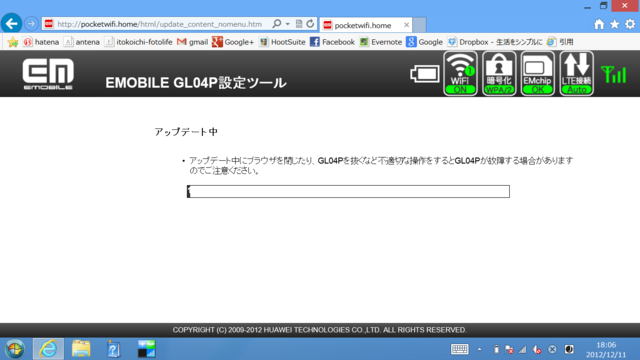Viewport: 640px width, 360px height.
Task: Click the search magnifier in address bar
Action: (277, 24)
